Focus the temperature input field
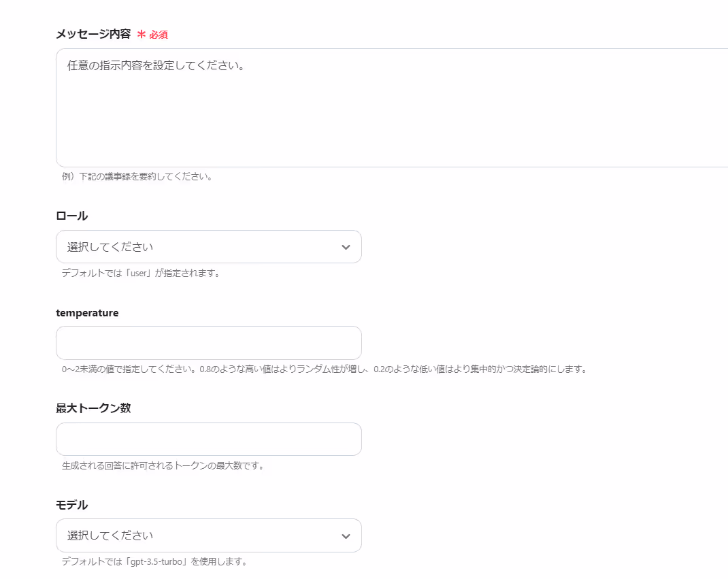Viewport: 728px width, 579px height. pyautogui.click(x=209, y=343)
